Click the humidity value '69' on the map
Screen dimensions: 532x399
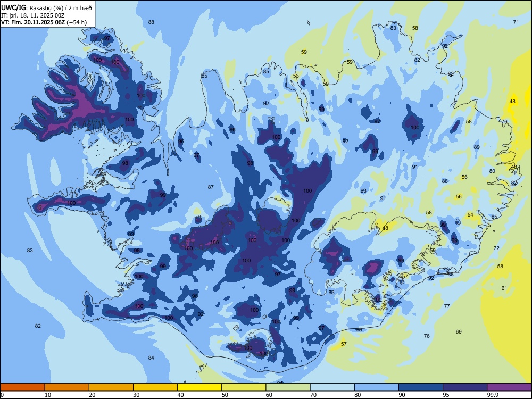click(x=459, y=331)
